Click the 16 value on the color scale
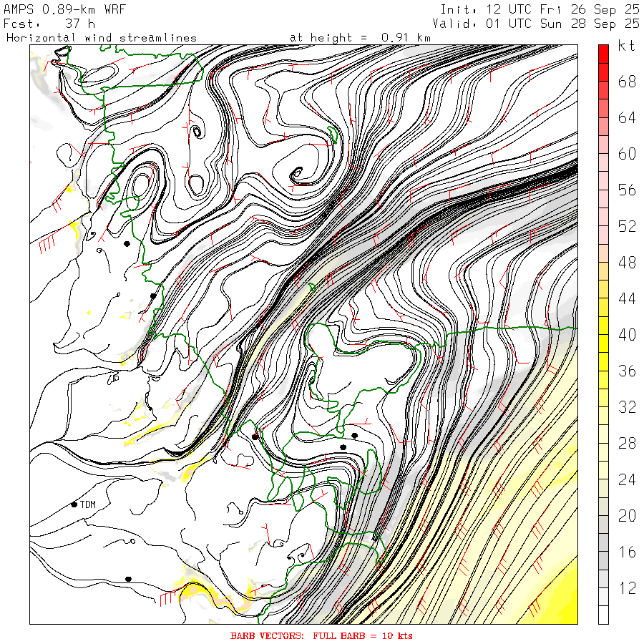 tap(627, 552)
